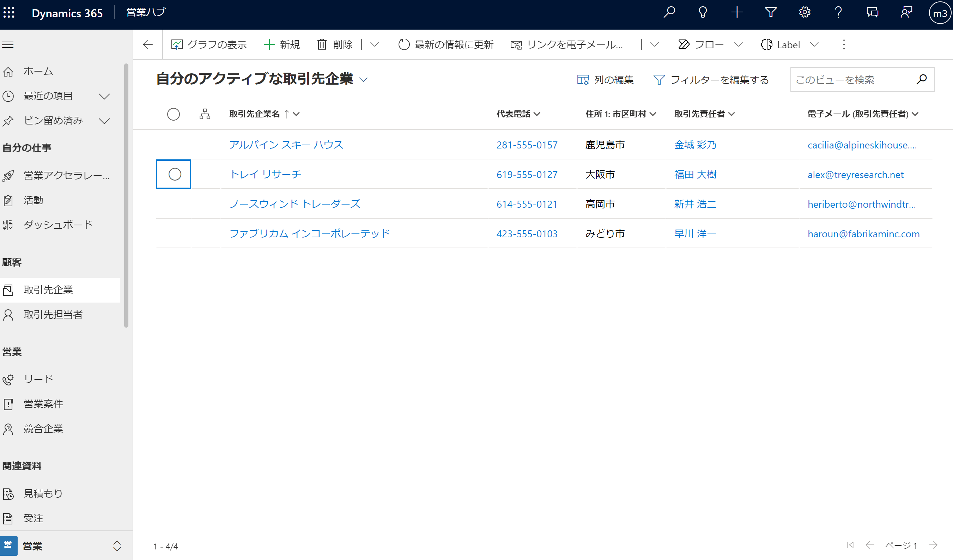
Task: Expand 最近の項目 chevron
Action: pos(104,96)
